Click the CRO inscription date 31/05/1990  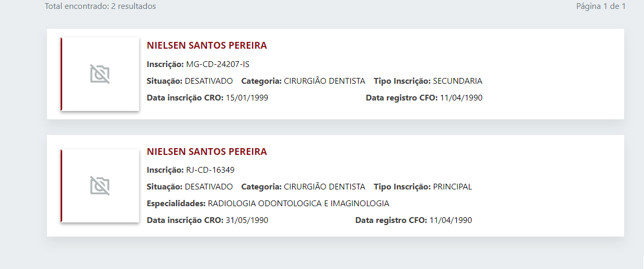pos(247,220)
